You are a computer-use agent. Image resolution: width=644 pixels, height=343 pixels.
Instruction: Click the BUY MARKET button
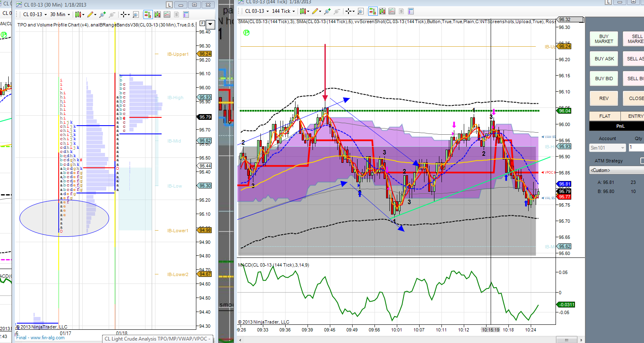click(604, 39)
